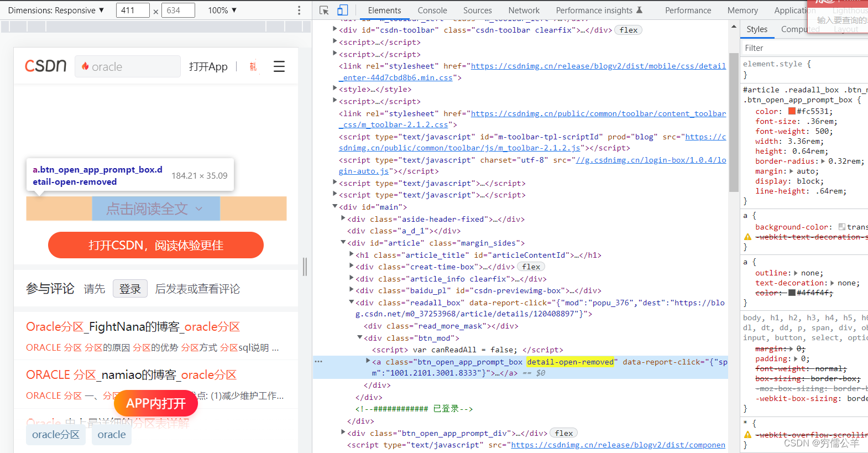Viewport: 868px width, 453px height.
Task: Open the detail_enter min.css stylesheet link
Action: 532,71
